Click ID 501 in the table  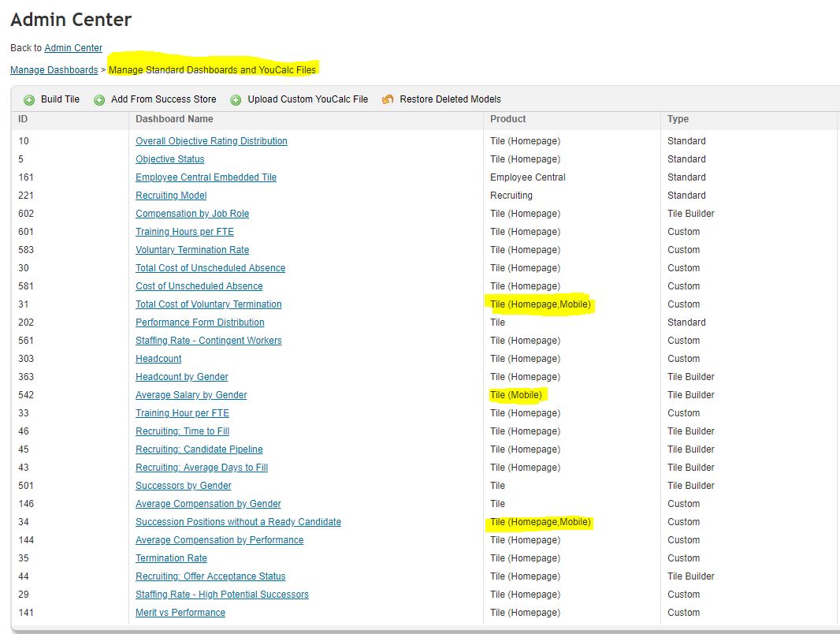(x=26, y=486)
